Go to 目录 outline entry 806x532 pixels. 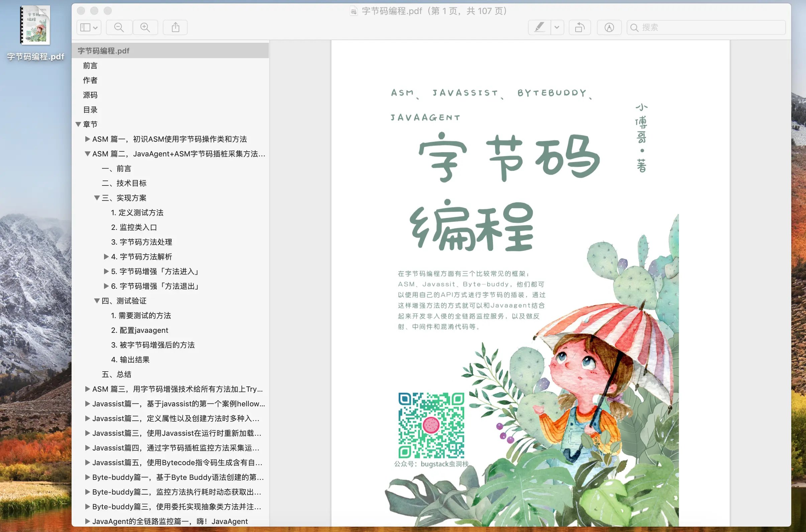(x=90, y=110)
